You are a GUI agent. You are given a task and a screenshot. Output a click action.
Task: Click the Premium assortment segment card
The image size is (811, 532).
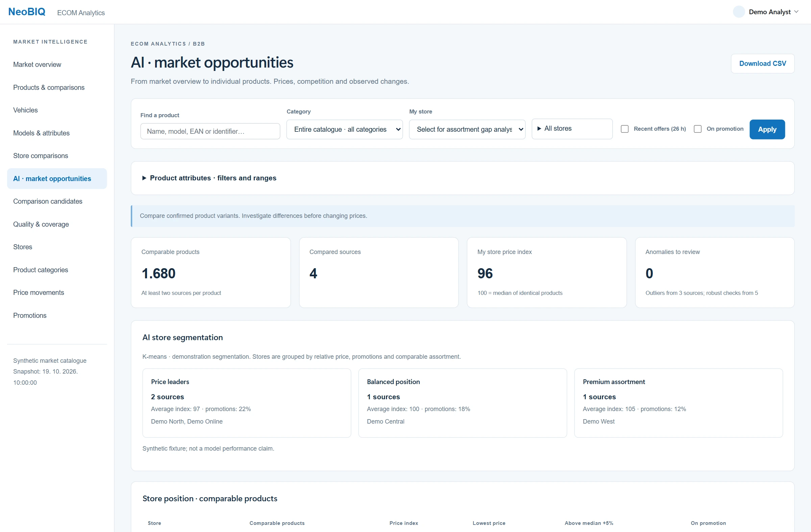[x=678, y=403]
